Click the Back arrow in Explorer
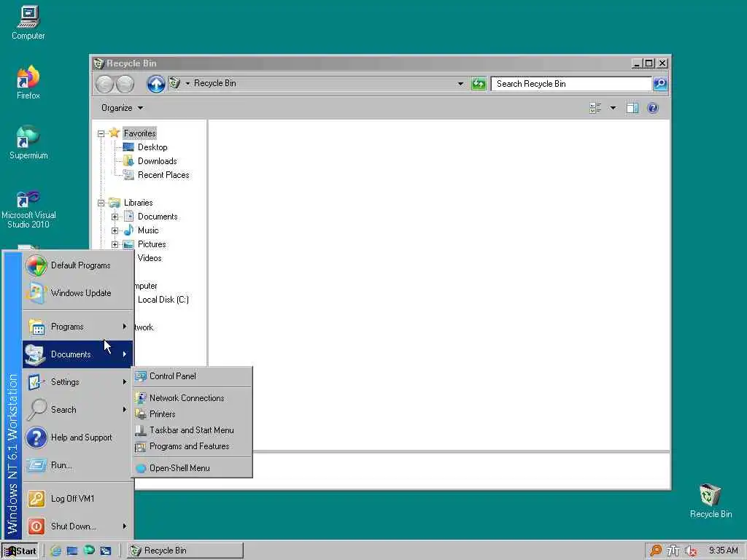 (x=104, y=84)
